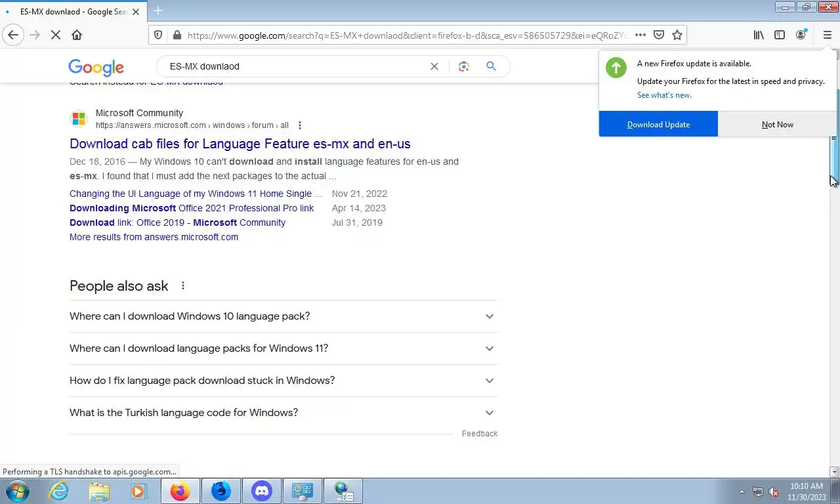
Task: Click the padlock site security icon
Action: 177,35
